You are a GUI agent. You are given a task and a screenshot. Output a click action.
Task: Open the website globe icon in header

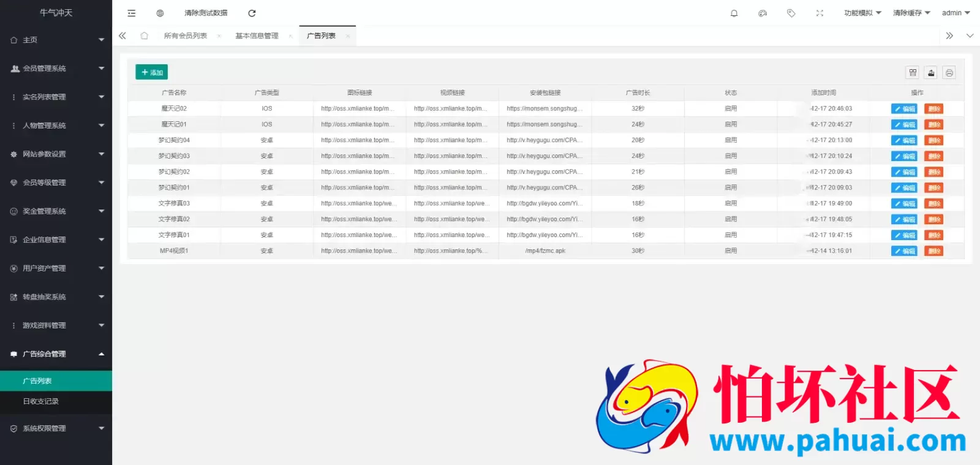pos(160,13)
